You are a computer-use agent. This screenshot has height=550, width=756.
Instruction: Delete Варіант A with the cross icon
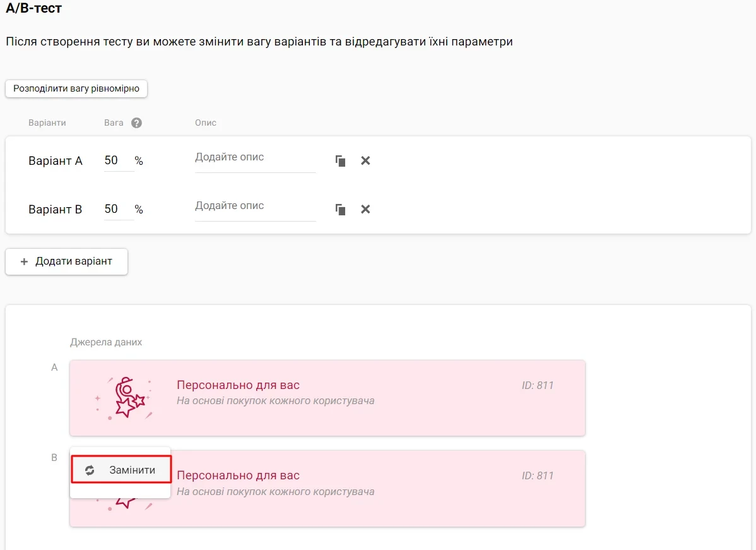(x=365, y=160)
